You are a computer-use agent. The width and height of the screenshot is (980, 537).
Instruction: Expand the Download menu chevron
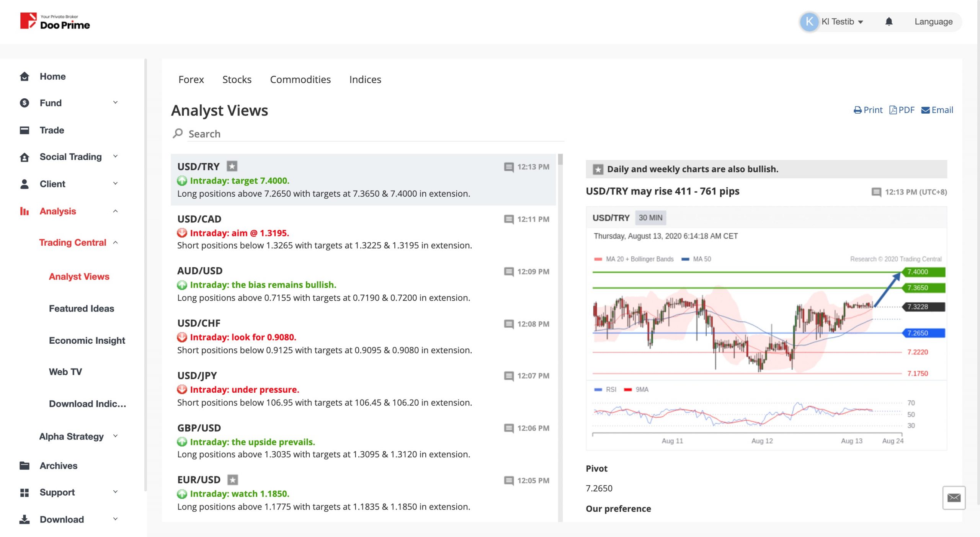[115, 519]
